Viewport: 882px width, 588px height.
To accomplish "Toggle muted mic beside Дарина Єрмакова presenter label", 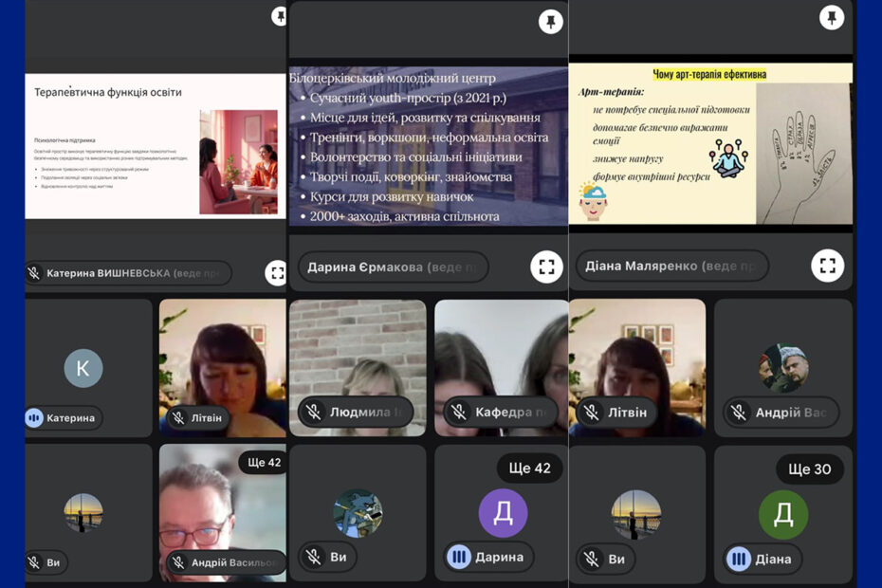I will point(314,266).
